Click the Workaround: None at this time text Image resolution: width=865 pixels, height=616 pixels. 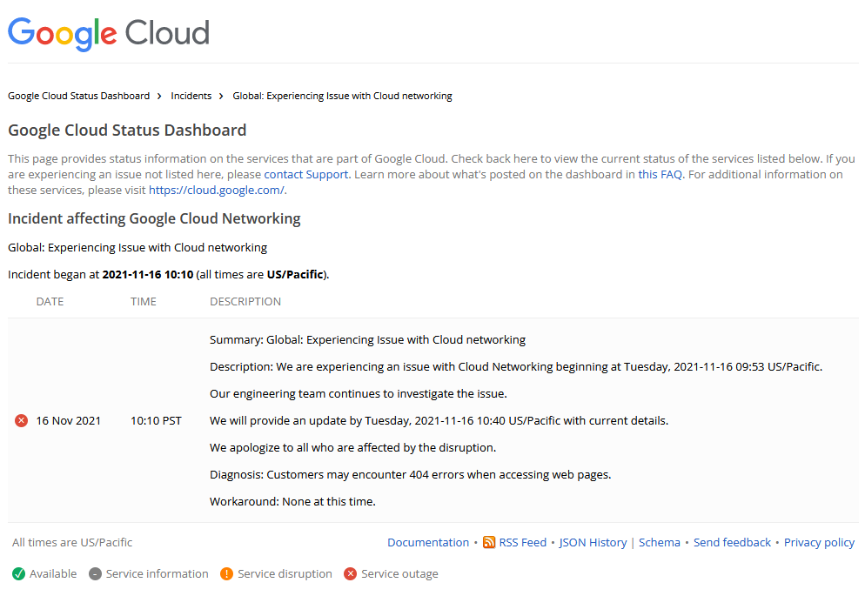pos(292,502)
